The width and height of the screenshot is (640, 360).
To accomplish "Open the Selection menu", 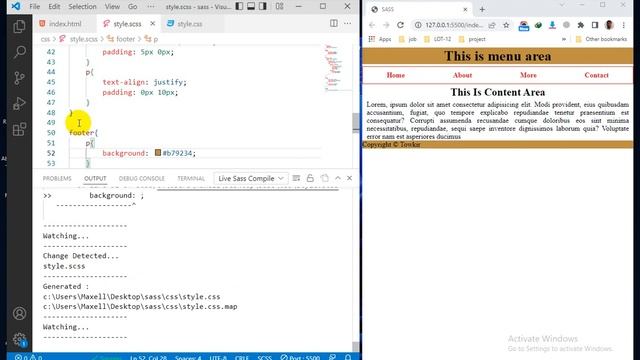I will [82, 7].
